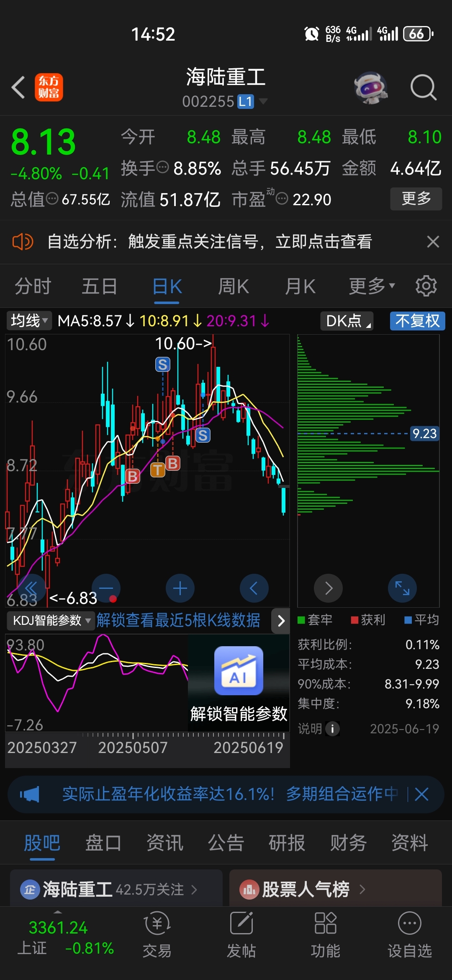Tap the 更多 quote details button
Viewport: 452px width, 980px height.
click(x=416, y=199)
